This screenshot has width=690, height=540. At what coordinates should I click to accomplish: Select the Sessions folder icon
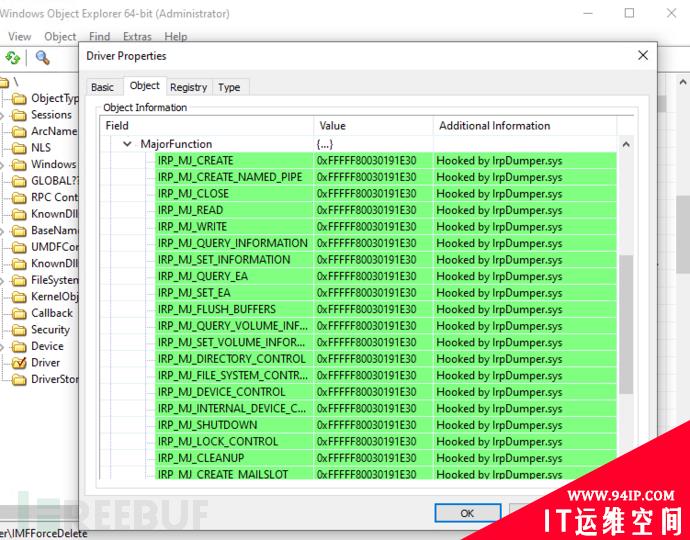(x=19, y=115)
